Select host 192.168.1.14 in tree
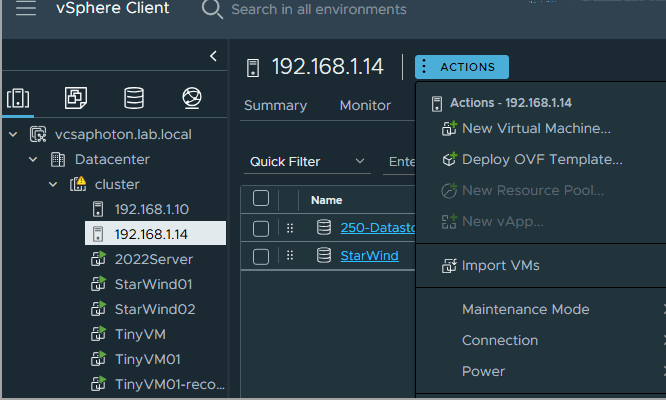 [x=155, y=233]
